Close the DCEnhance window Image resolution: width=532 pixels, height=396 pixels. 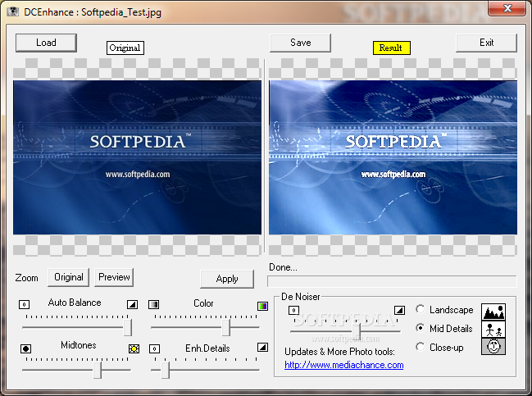[507, 8]
